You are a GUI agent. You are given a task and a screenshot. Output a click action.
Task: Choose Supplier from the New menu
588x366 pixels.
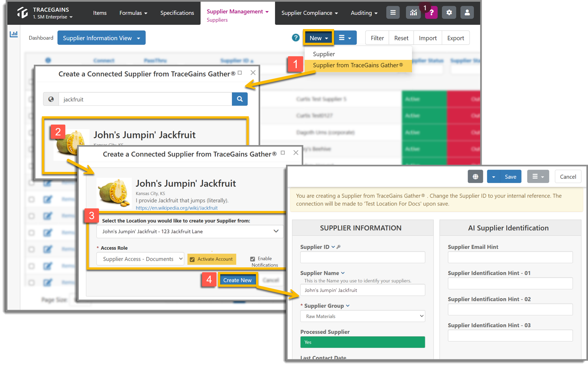[x=324, y=54]
